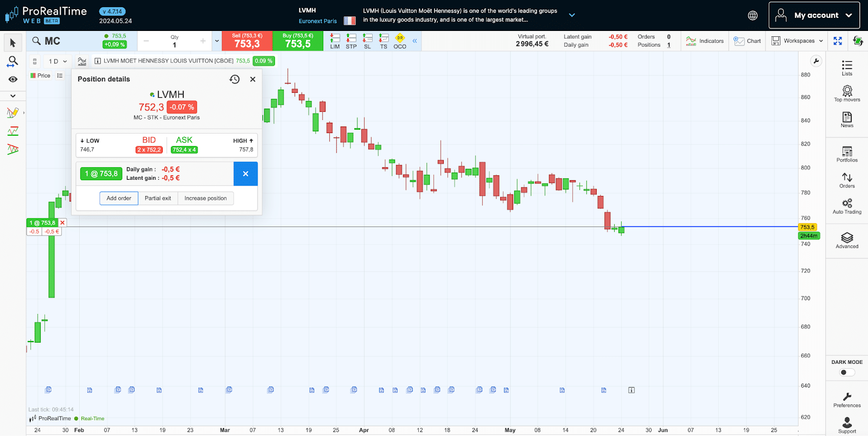Screen dimensions: 868x436
Task: Select the Partial exit tab
Action: click(158, 198)
